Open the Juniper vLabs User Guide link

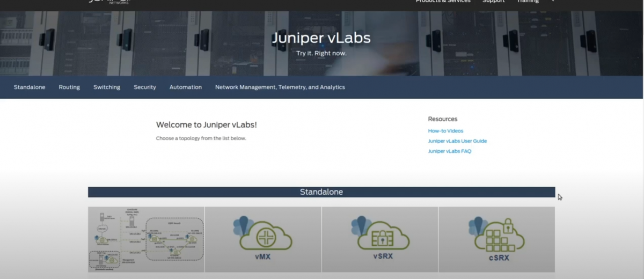click(x=457, y=141)
